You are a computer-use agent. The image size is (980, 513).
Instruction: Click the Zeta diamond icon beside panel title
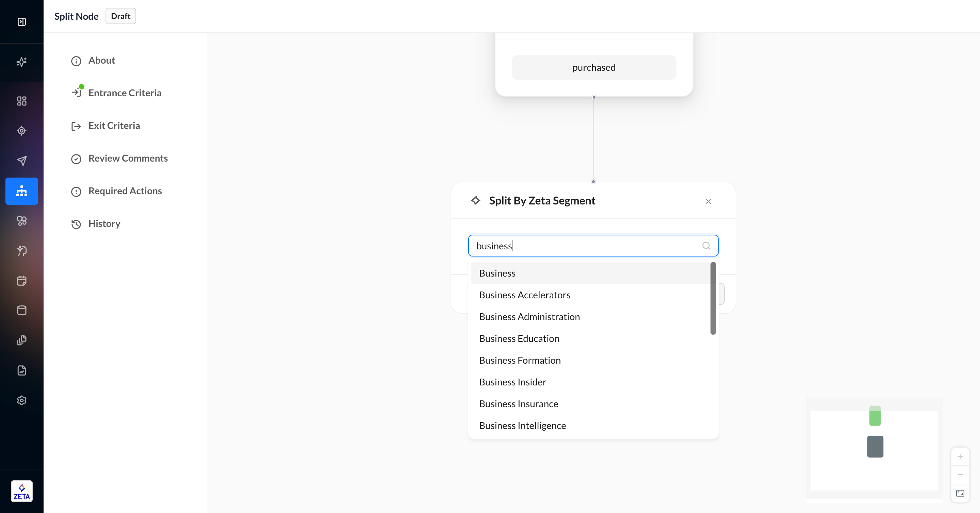pyautogui.click(x=476, y=200)
